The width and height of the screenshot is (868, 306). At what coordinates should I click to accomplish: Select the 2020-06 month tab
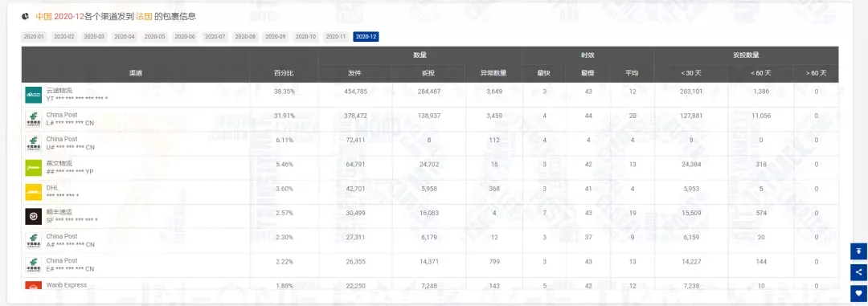point(184,37)
